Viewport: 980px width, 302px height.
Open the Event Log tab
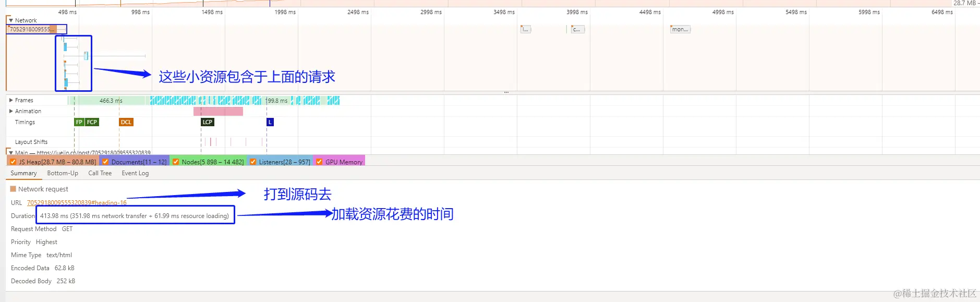click(x=135, y=173)
